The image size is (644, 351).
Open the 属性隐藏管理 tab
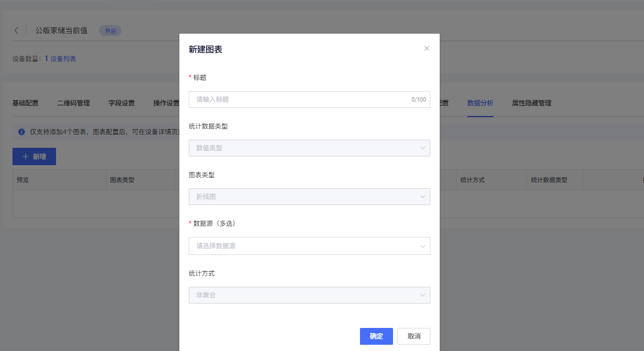click(531, 103)
